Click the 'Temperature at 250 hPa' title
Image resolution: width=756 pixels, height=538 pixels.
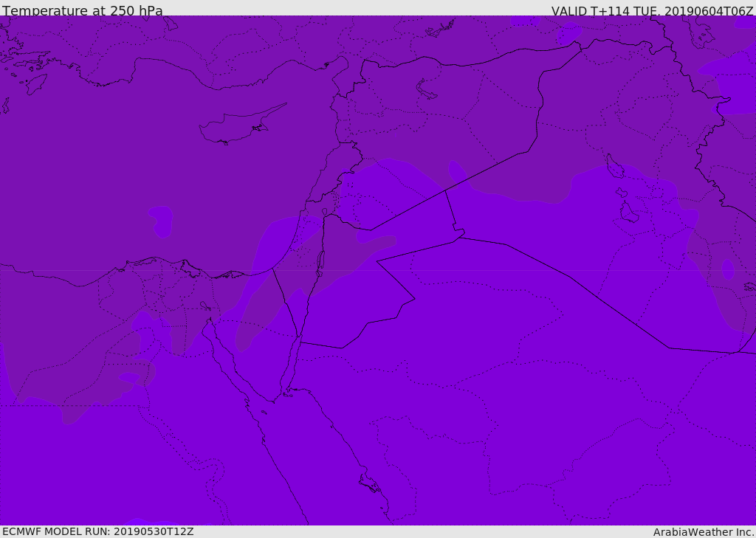[x=83, y=10]
